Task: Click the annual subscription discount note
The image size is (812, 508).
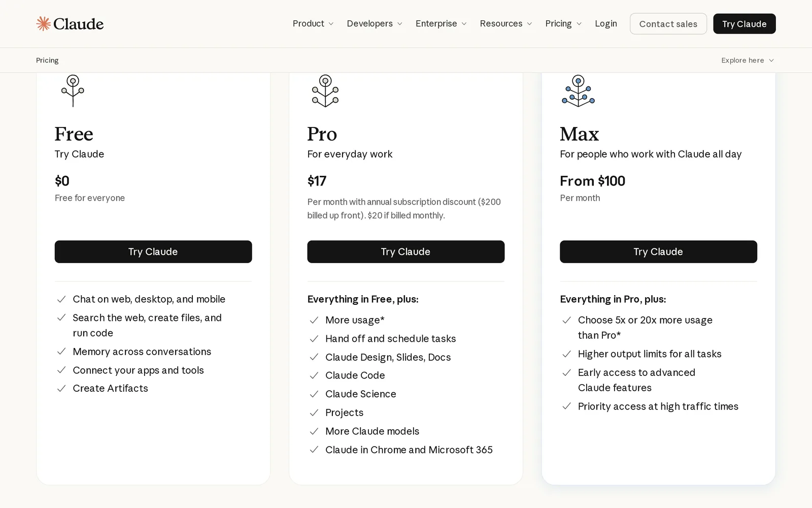Action: click(x=404, y=208)
